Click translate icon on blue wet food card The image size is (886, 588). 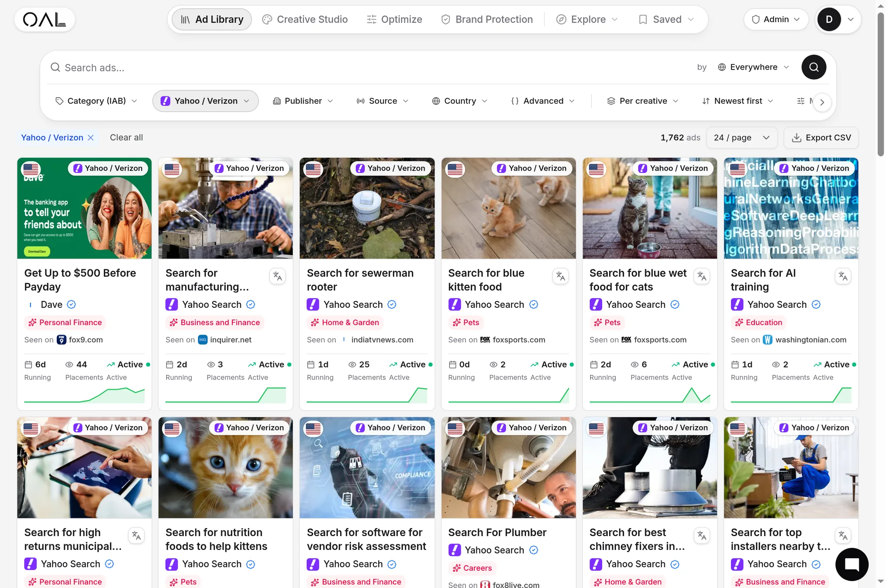coord(702,276)
